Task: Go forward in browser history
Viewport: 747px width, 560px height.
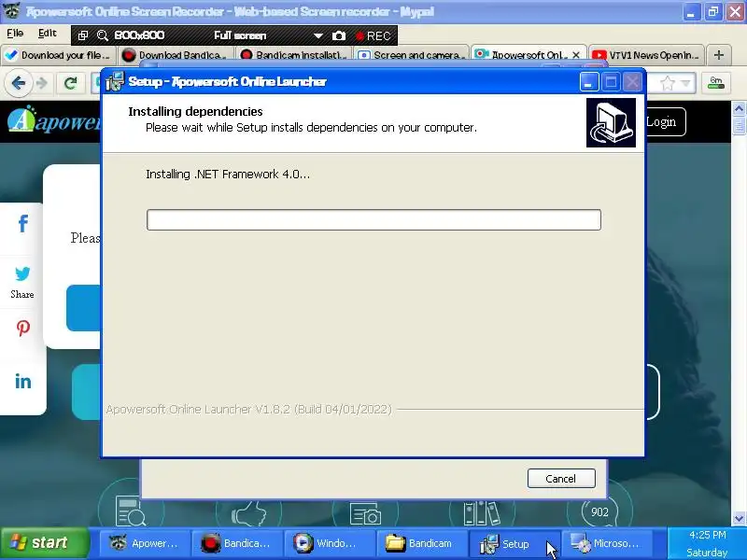Action: tap(42, 84)
